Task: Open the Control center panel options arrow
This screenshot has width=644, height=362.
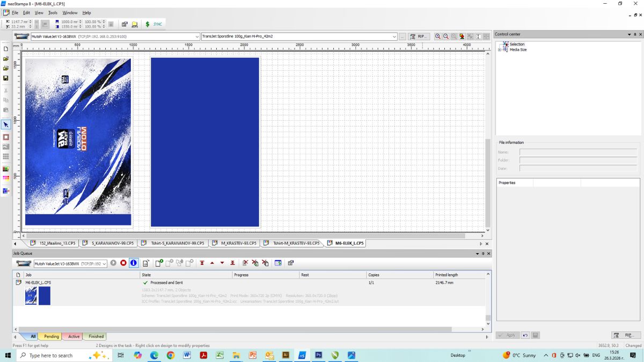Action: point(629,34)
